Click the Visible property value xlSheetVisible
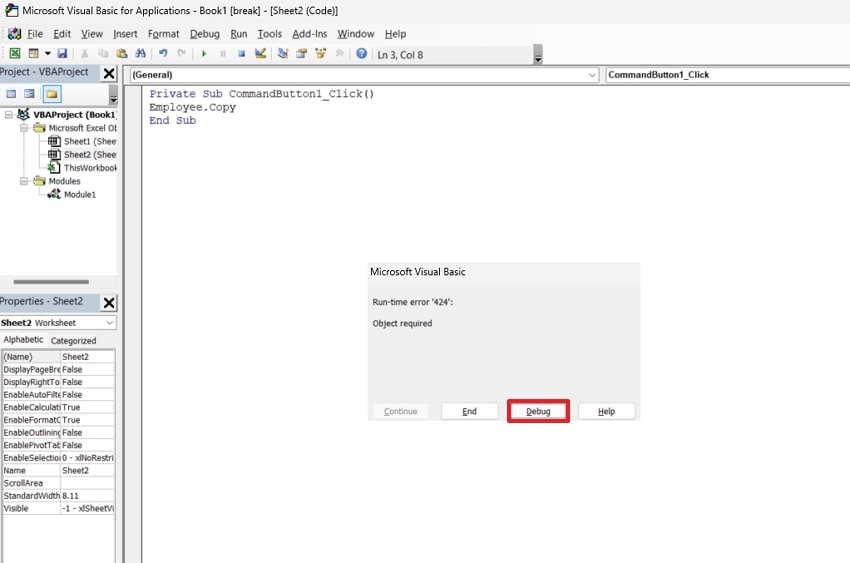 (x=87, y=508)
